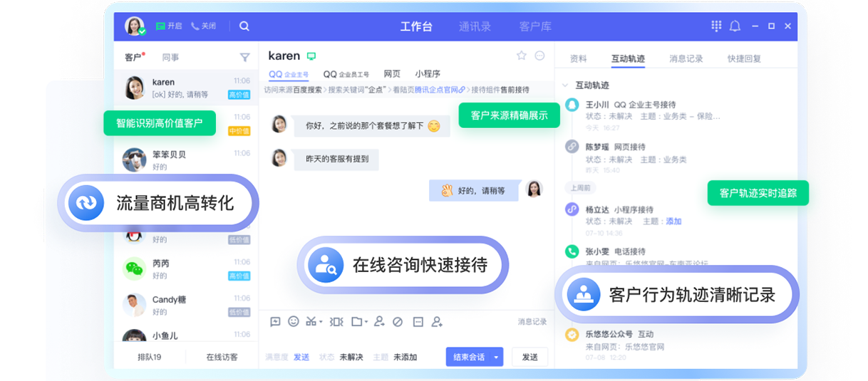Screen dimensions: 868x381
Task: Click the transfer conversation person icon
Action: click(379, 322)
